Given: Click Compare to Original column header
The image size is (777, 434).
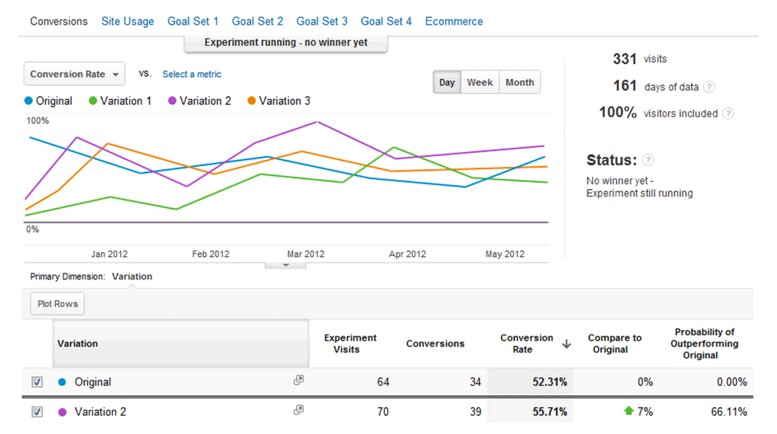Looking at the screenshot, I should pyautogui.click(x=614, y=343).
